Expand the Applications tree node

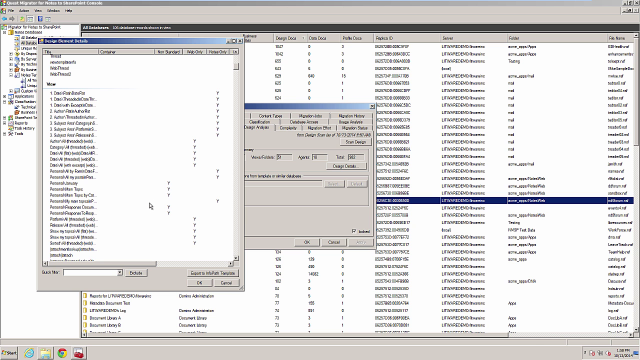5,96
